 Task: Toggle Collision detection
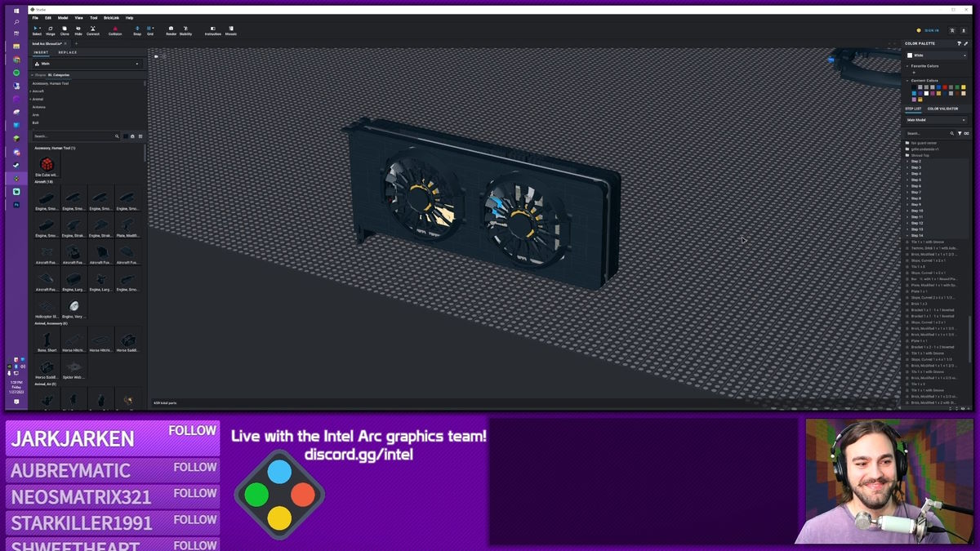pos(115,30)
